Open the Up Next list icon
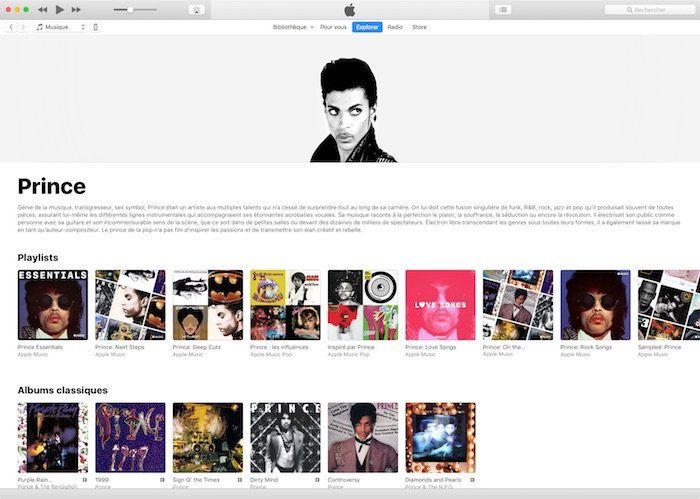 tap(503, 9)
